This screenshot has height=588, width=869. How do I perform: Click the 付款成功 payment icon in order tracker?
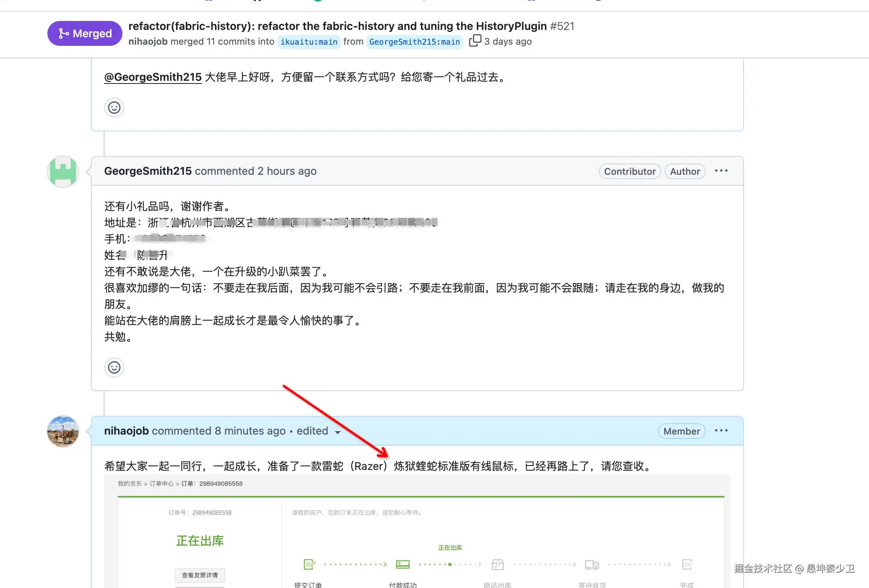(x=403, y=564)
